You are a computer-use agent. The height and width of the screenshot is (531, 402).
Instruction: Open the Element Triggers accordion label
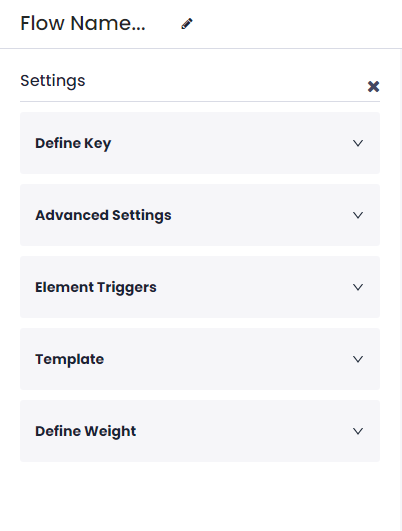click(96, 288)
